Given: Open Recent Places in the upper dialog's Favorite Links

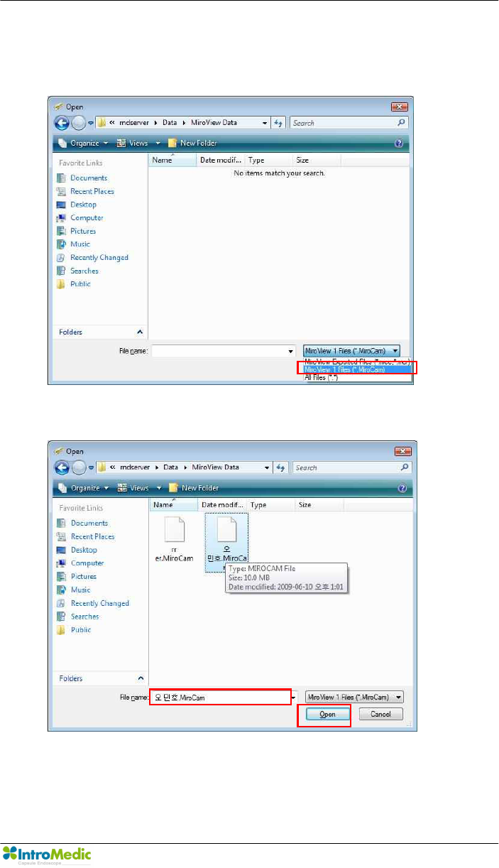Looking at the screenshot, I should 92,192.
